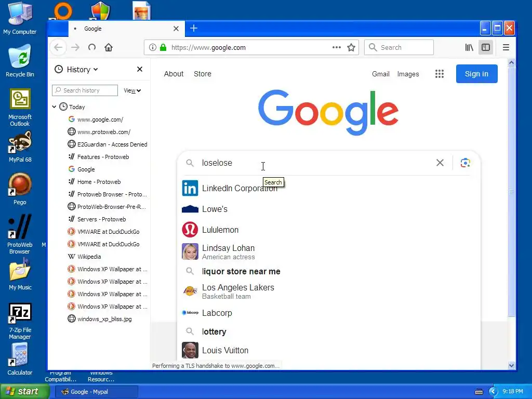Open the Images link
The image size is (532, 399).
tap(408, 74)
